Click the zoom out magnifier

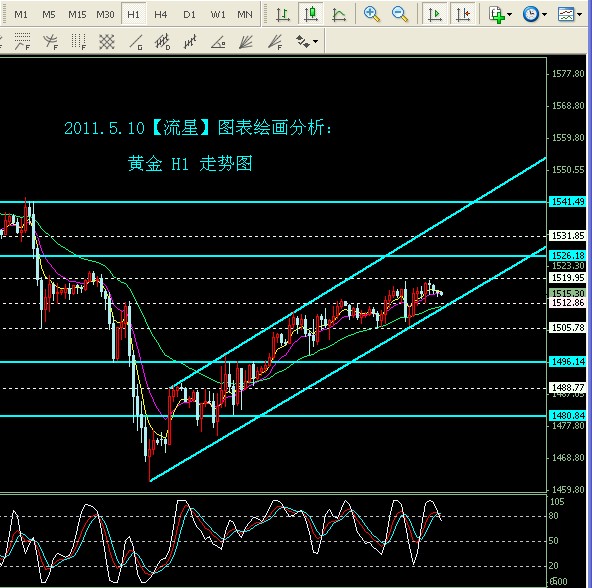[399, 14]
